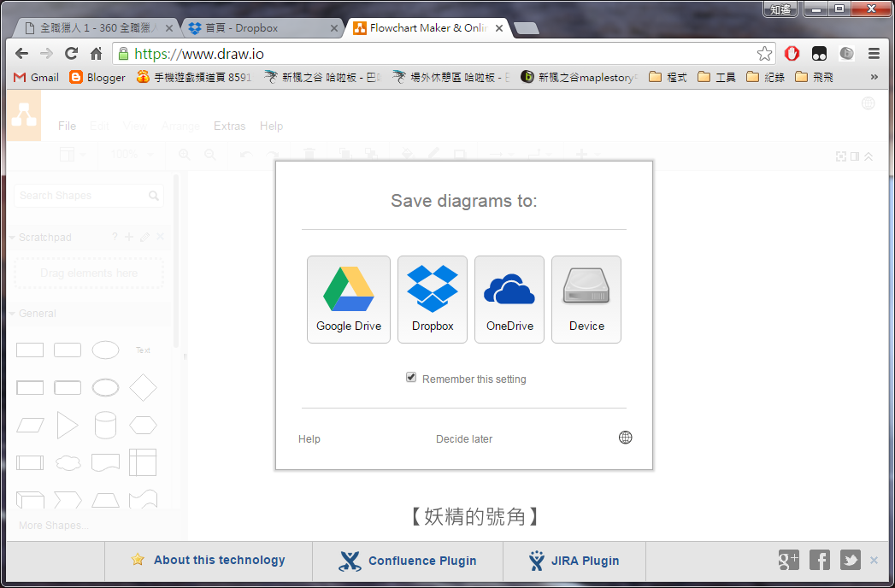895x588 pixels.
Task: Select the diamond shape
Action: pyautogui.click(x=143, y=388)
